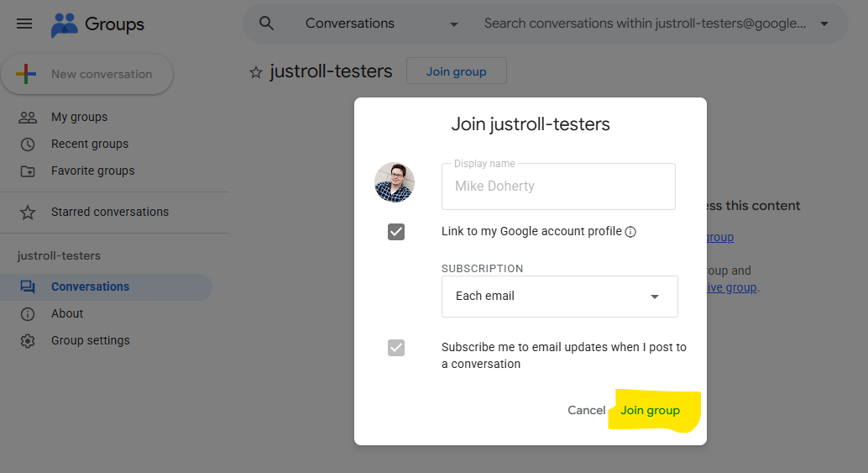Viewport: 868px width, 473px height.
Task: Open My groups in sidebar
Action: 79,118
